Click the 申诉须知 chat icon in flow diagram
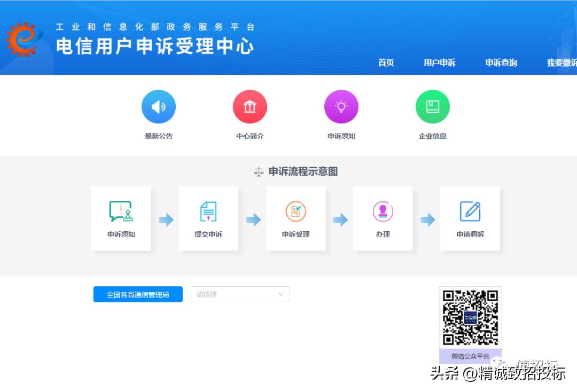This screenshot has height=392, width=577. coord(121,212)
